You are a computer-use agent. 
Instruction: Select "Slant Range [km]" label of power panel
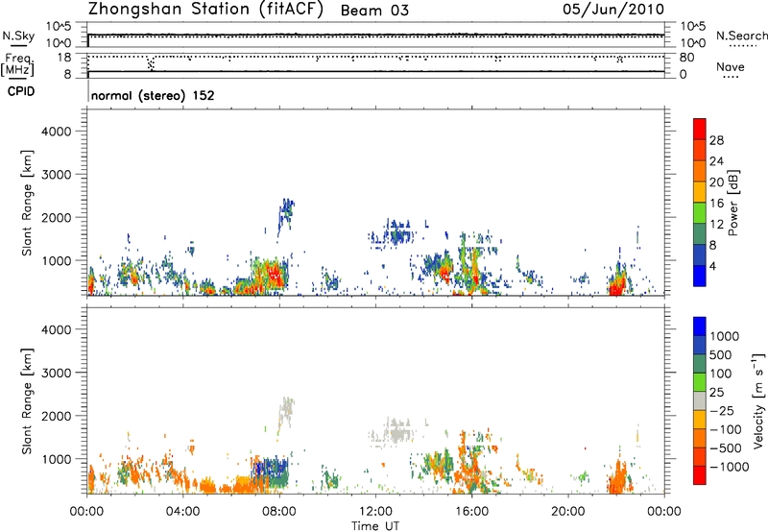(x=27, y=203)
